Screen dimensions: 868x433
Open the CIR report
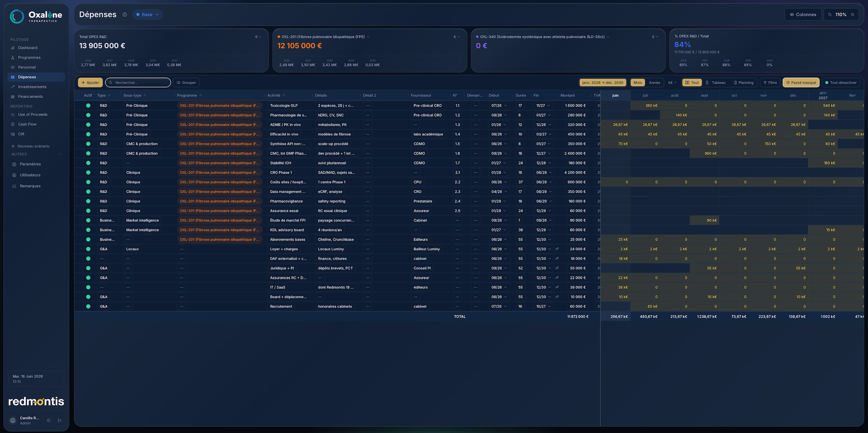(x=21, y=134)
